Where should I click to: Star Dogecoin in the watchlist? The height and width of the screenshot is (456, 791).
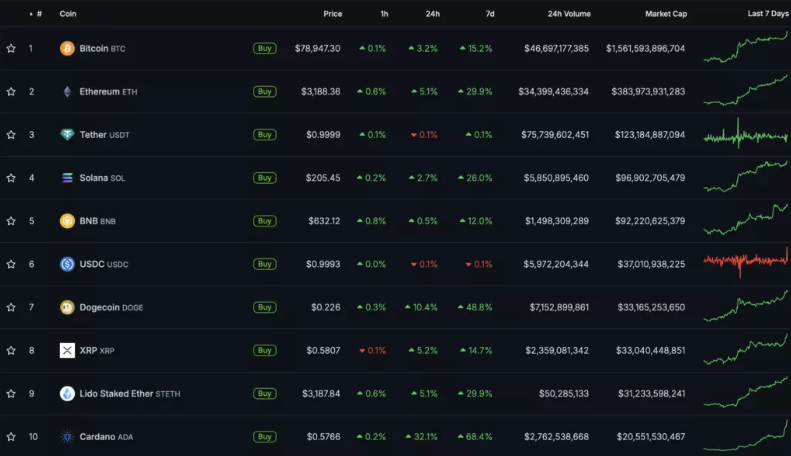click(11, 307)
